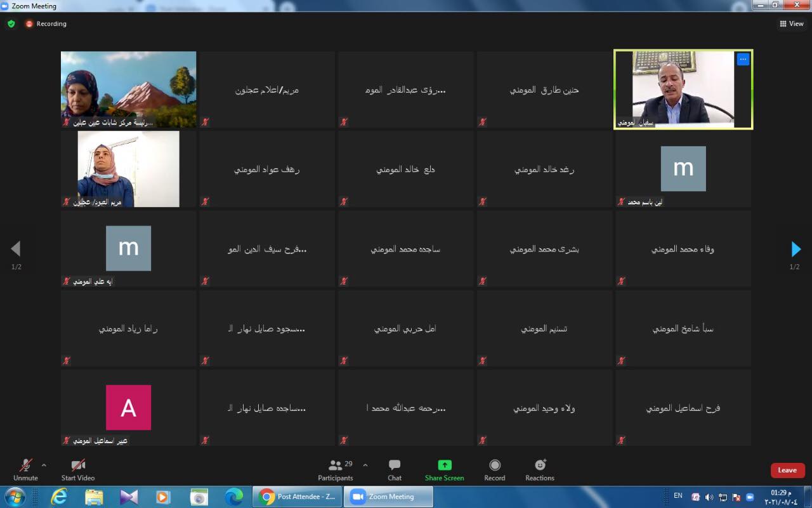The width and height of the screenshot is (812, 508).
Task: Expand the arrow next to Participants
Action: tap(365, 465)
